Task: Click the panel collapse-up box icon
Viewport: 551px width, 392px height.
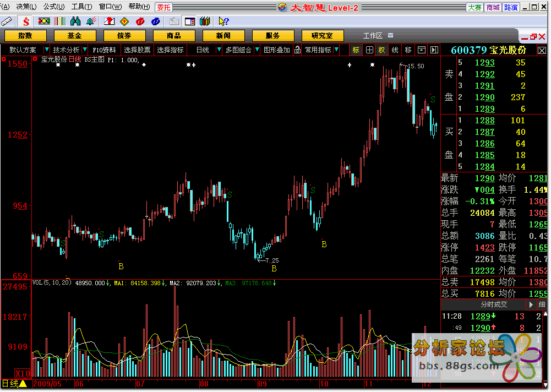Action: (x=421, y=50)
